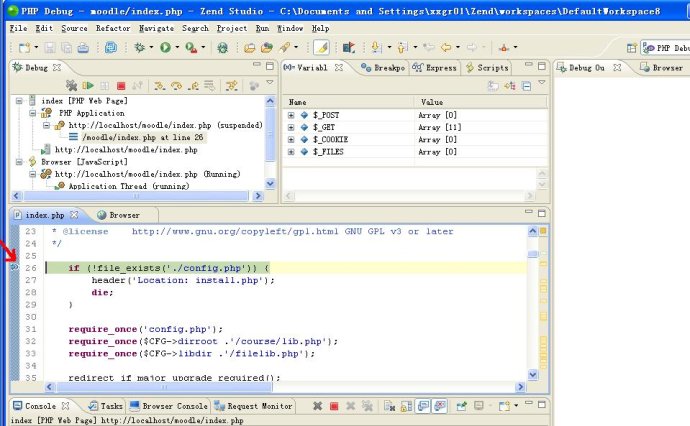Select the /moodle/index.php at line 26 stack frame

tap(143, 137)
